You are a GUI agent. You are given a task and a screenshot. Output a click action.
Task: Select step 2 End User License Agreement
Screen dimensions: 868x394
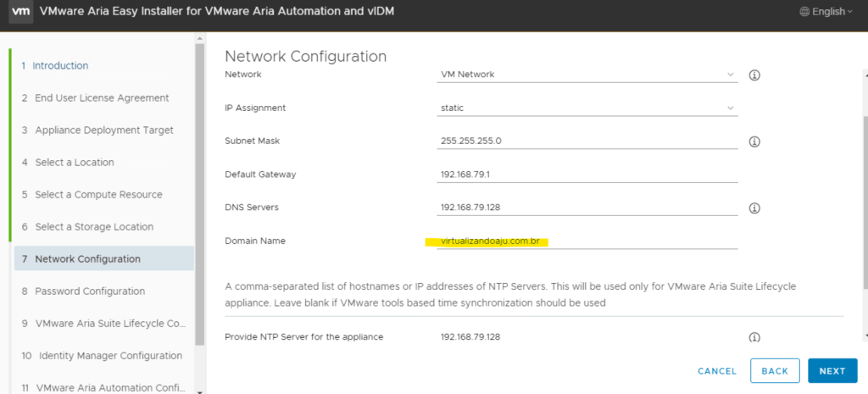[x=102, y=98]
